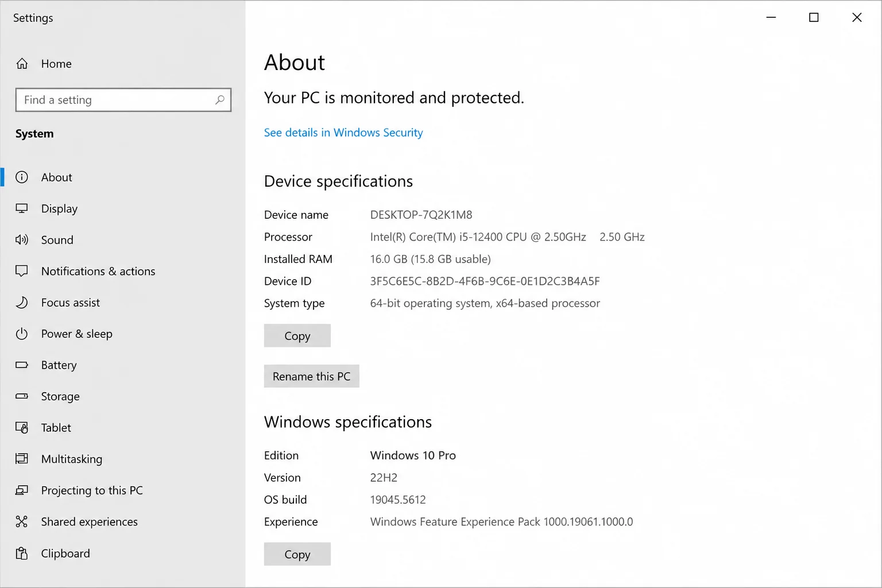Click the About page title
Screen dimensions: 882x588
295,63
